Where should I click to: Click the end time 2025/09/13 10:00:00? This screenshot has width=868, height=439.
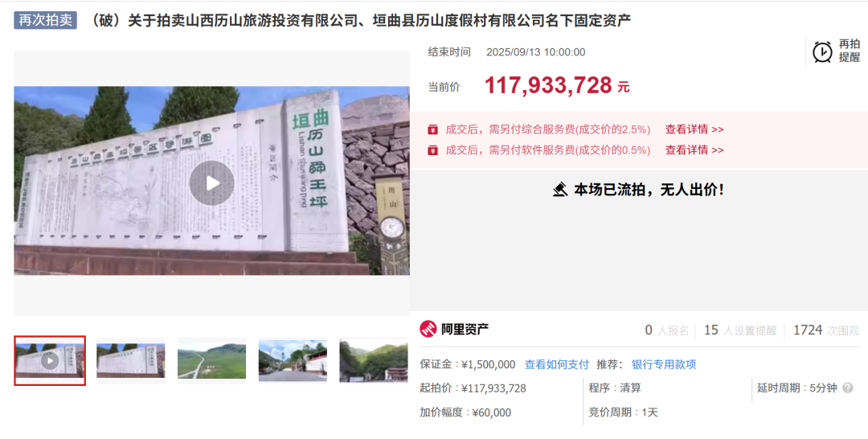coord(535,52)
